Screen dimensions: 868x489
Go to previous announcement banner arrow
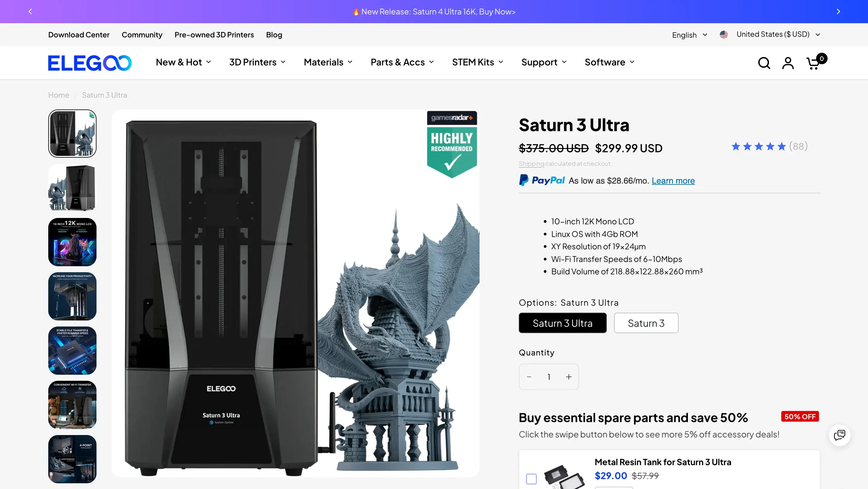[30, 11]
